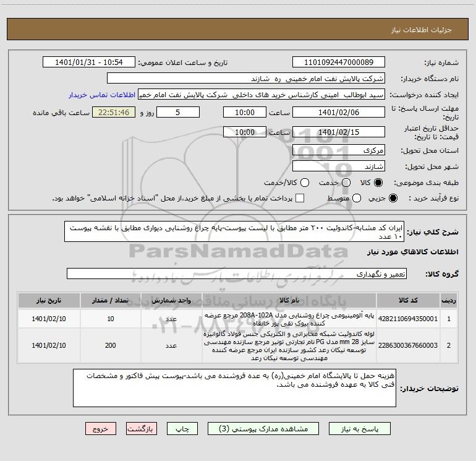
Task: Click the request creator name field
Action: point(261,94)
